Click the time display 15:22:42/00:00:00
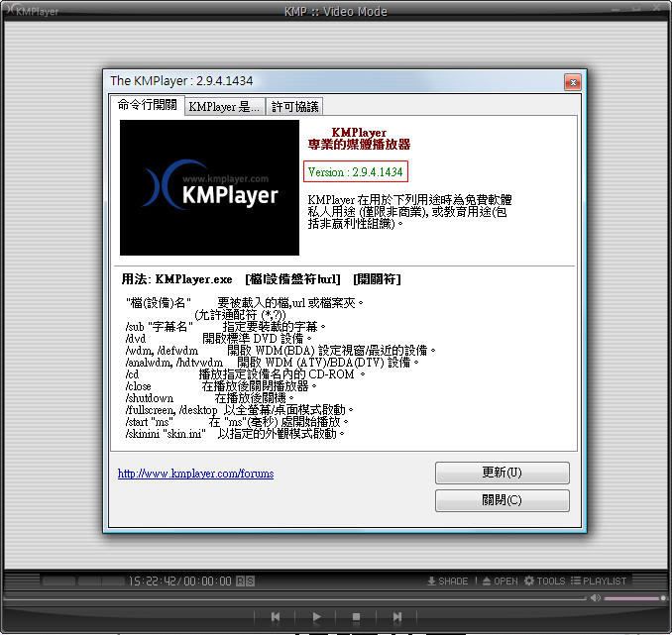This screenshot has width=672, height=635. pyautogui.click(x=180, y=582)
